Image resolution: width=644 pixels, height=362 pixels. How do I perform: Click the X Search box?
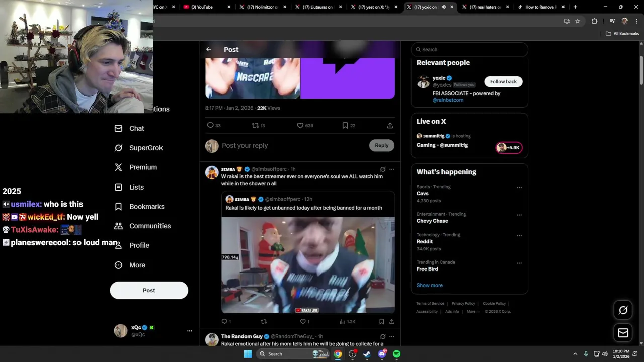point(469,49)
